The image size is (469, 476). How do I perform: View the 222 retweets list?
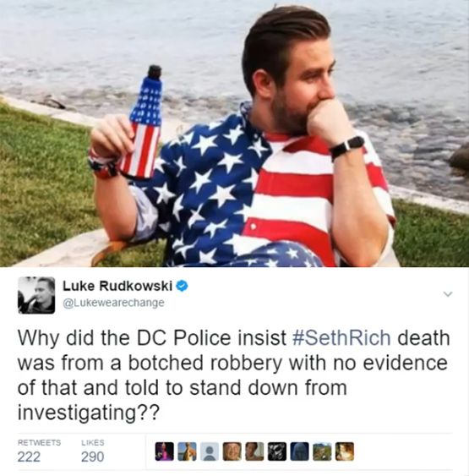click(x=29, y=457)
